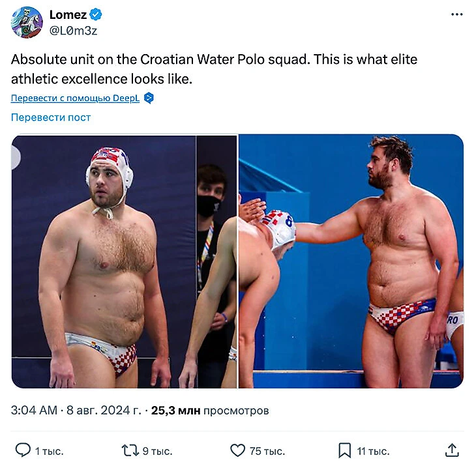Click the 'Перевести с помощью DeepL' link

[75, 98]
